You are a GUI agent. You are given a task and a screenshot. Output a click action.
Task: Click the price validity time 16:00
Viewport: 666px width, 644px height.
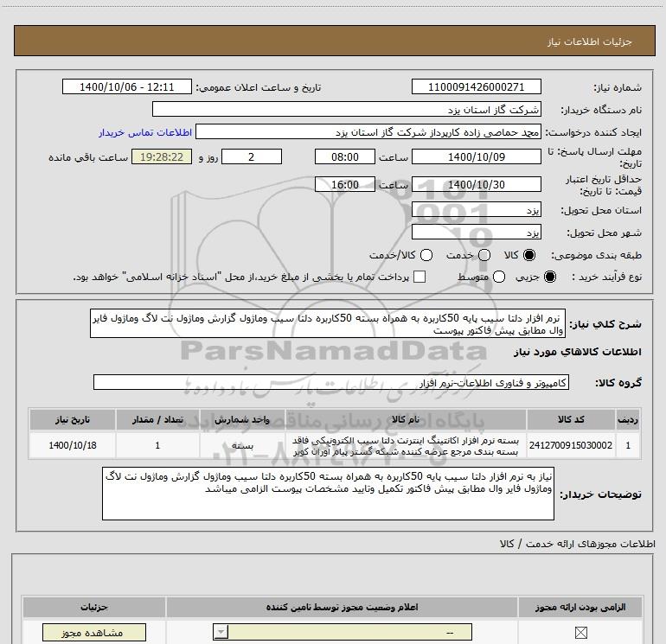(x=345, y=185)
